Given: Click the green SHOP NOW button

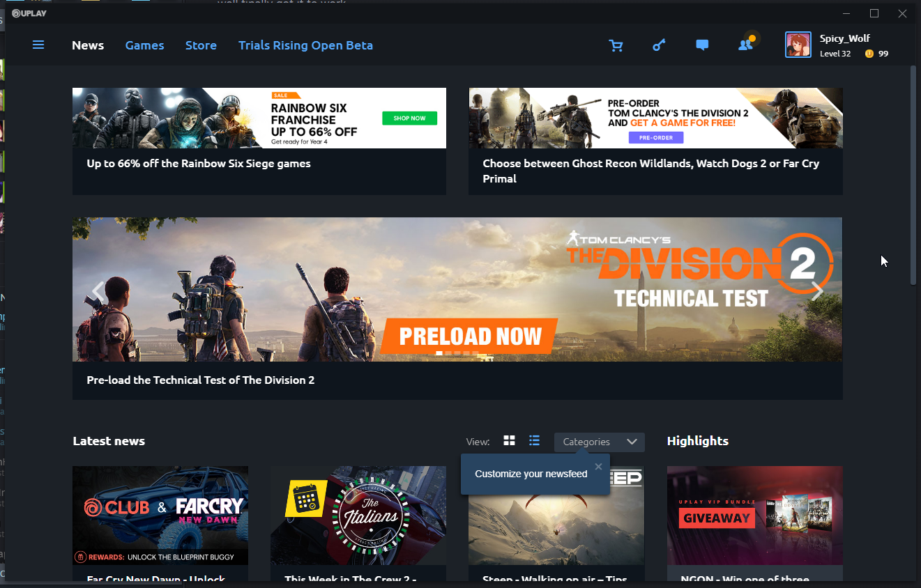Looking at the screenshot, I should 410,118.
